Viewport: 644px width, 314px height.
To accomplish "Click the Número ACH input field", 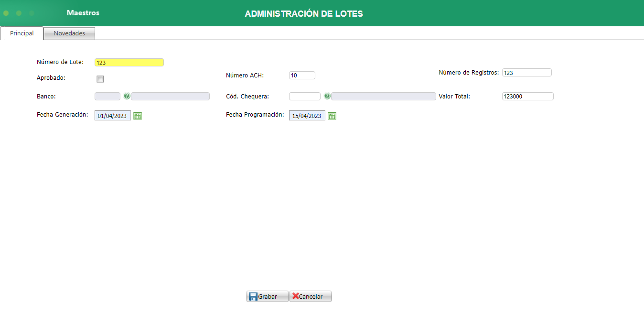I will 302,75.
